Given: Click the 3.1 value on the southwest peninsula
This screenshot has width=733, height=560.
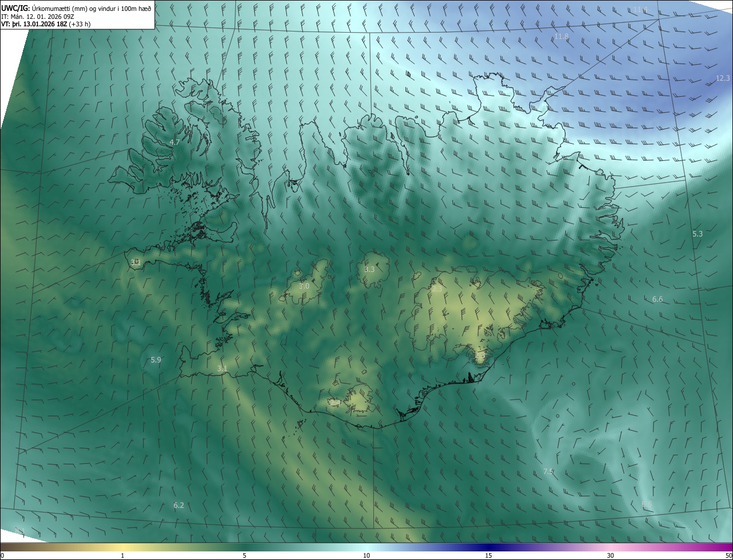Looking at the screenshot, I should pos(223,368).
